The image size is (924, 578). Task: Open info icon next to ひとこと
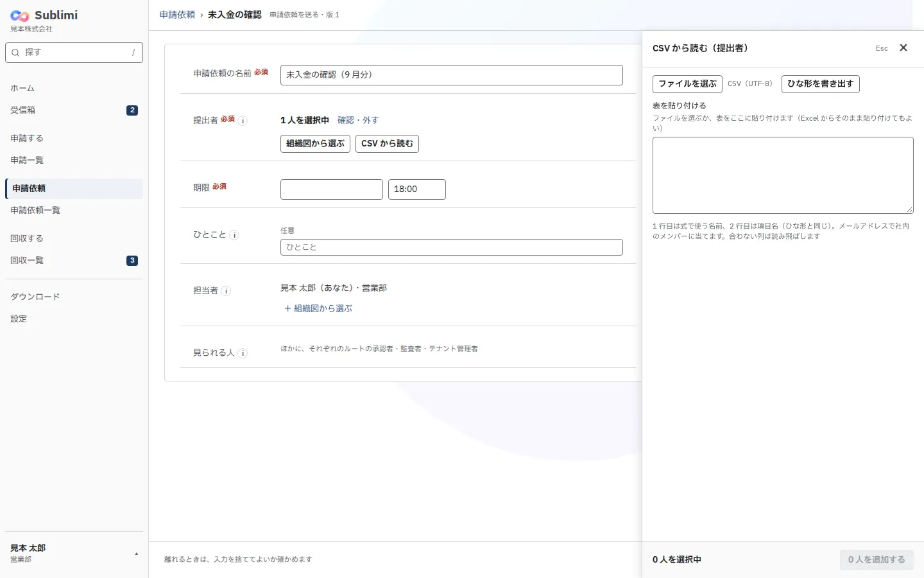point(234,235)
